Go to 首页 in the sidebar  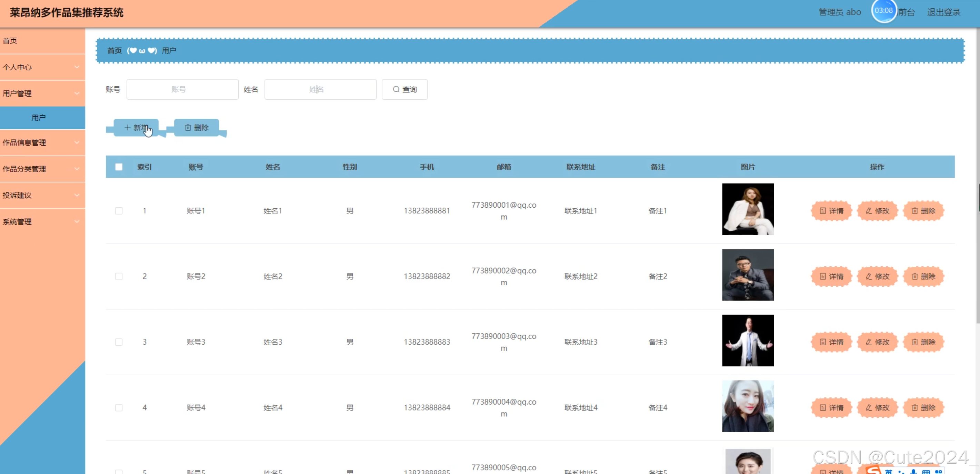(10, 41)
